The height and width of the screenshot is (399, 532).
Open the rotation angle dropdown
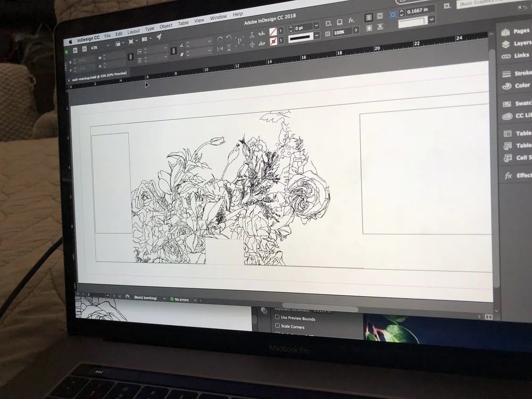pos(209,41)
